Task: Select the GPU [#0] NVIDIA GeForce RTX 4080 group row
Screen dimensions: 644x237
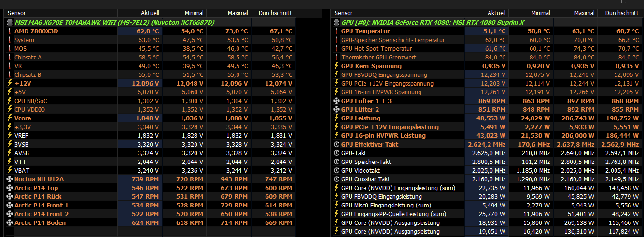Action: click(487, 22)
